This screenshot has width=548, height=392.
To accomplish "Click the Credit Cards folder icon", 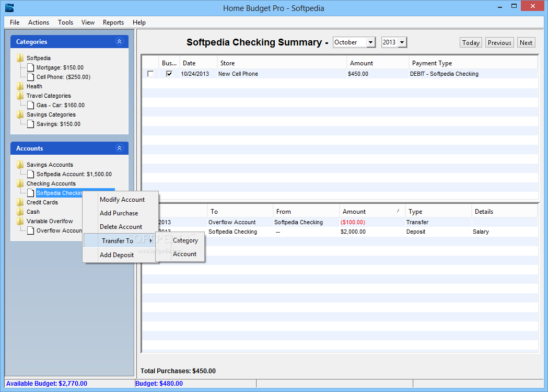I will pyautogui.click(x=20, y=202).
